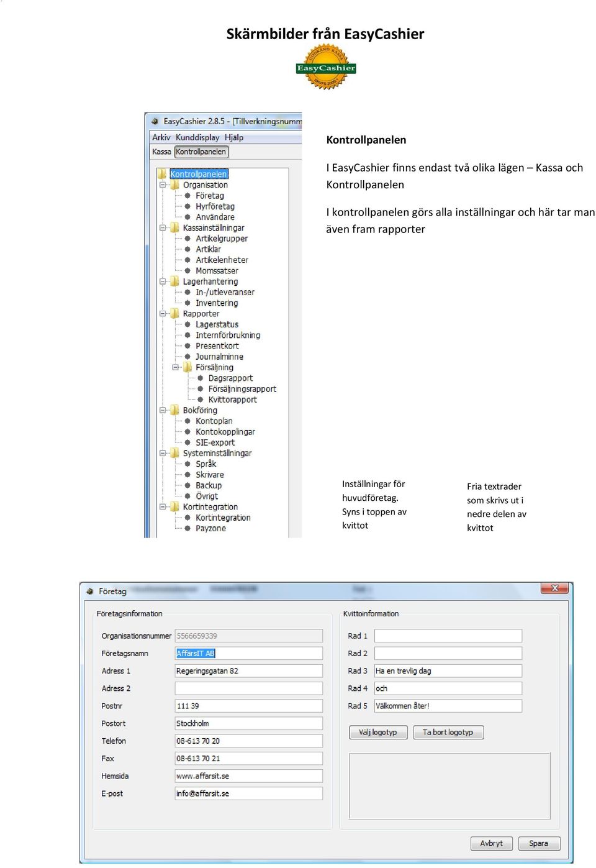596x868 pixels.
Task: Open Artiklar in the tree
Action: point(209,249)
